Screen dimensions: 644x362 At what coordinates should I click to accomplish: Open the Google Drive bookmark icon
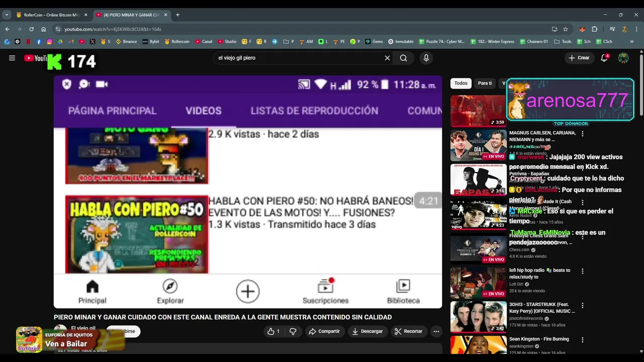pos(60,41)
